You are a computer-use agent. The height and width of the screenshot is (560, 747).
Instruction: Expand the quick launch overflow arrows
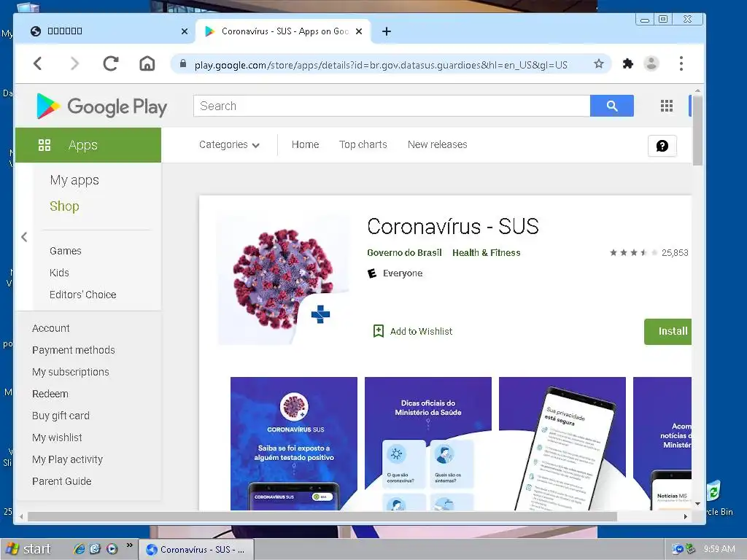(x=129, y=545)
